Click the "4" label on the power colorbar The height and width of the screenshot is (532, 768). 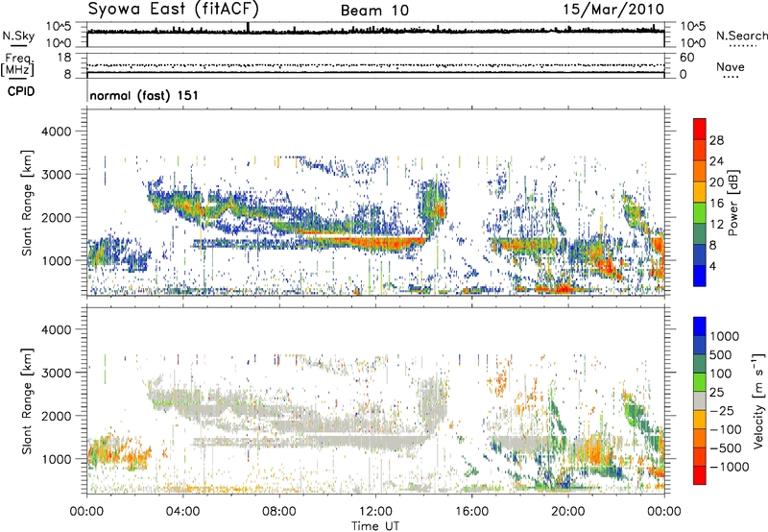pyautogui.click(x=713, y=266)
